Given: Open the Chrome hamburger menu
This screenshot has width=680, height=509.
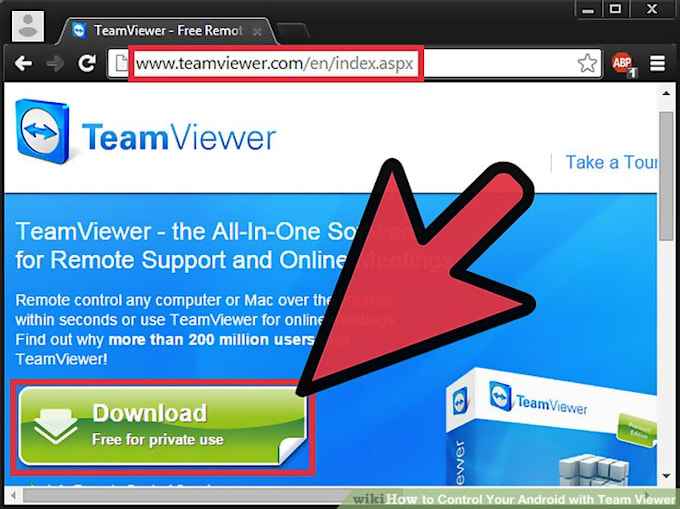Looking at the screenshot, I should point(657,64).
